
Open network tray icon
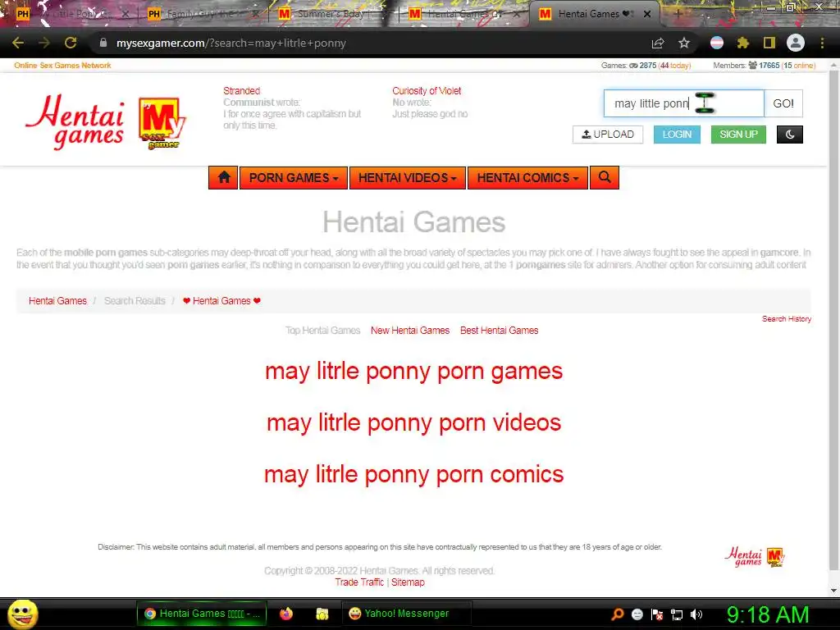[x=677, y=614]
